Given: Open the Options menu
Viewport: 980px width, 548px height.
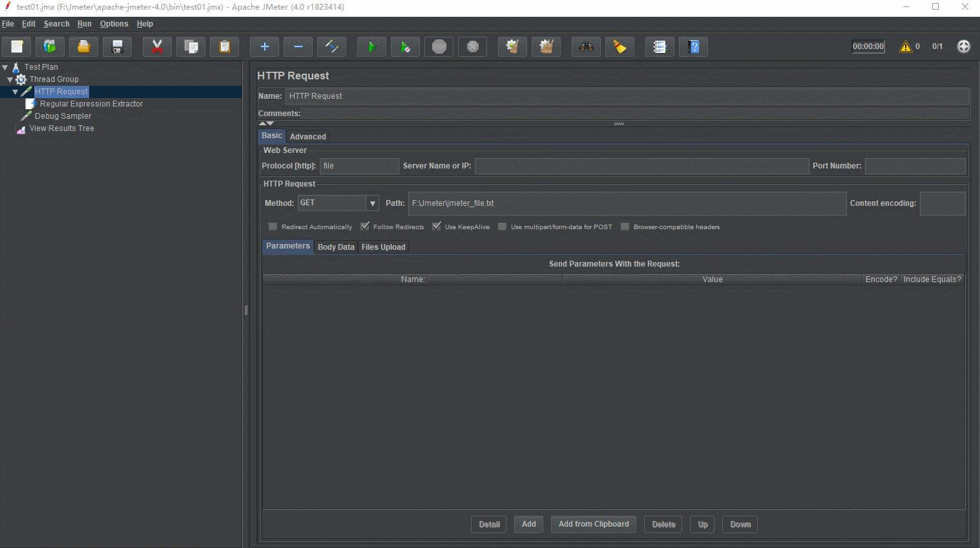Looking at the screenshot, I should (x=114, y=24).
